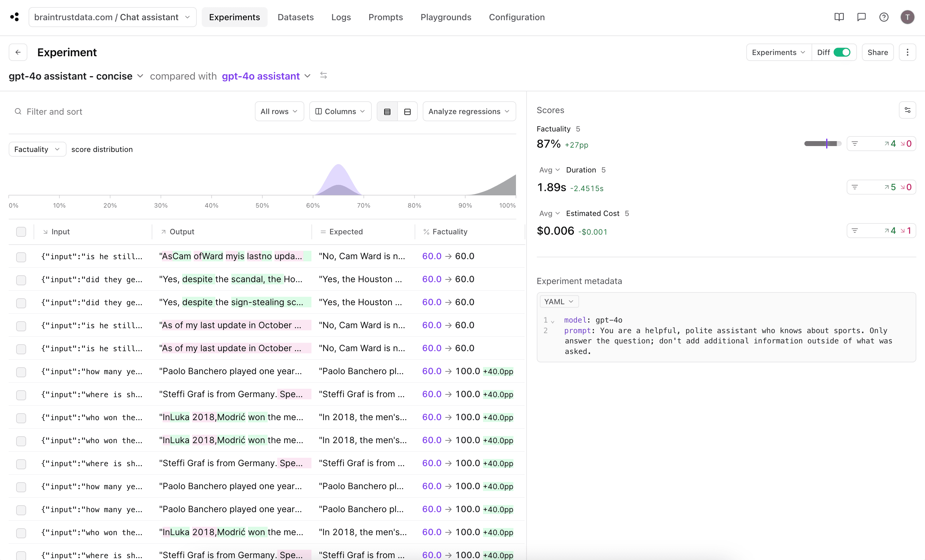Click the Share button
Viewport: 925px width, 560px height.
[x=878, y=52]
